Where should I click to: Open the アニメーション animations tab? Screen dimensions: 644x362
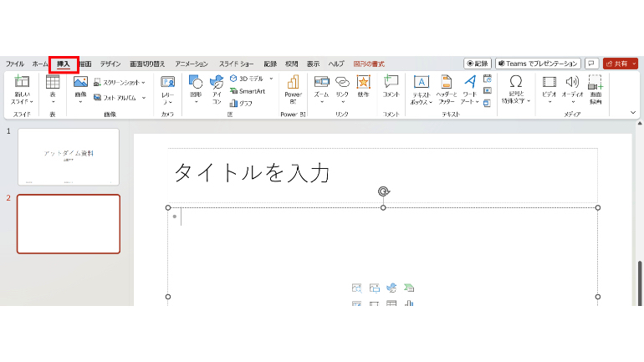(192, 64)
